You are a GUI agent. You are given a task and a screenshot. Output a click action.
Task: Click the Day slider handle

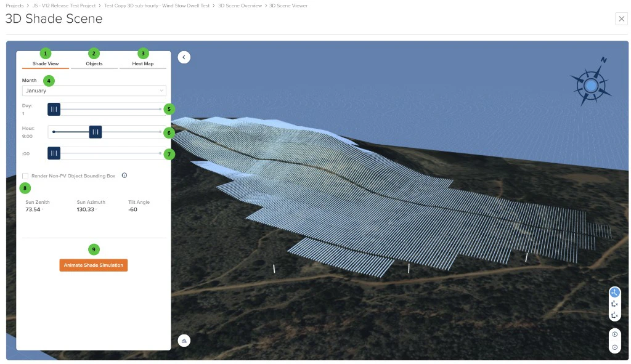[54, 109]
